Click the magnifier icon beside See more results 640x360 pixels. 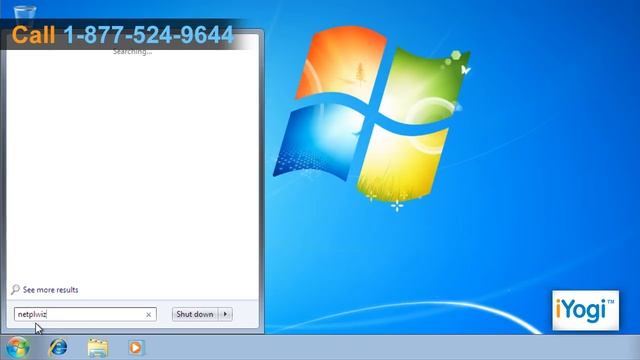(15, 289)
